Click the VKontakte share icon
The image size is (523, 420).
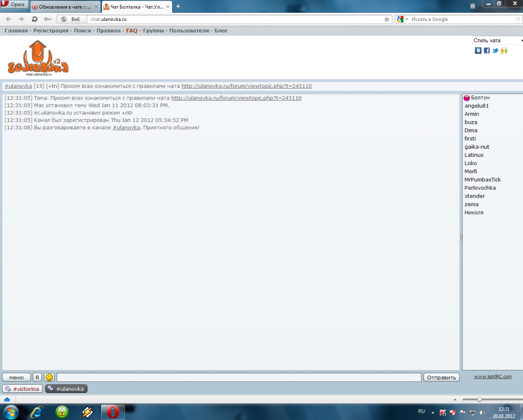click(x=479, y=51)
